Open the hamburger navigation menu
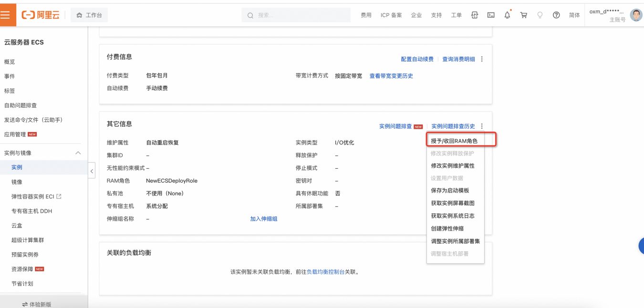The image size is (644, 308). pyautogui.click(x=5, y=15)
